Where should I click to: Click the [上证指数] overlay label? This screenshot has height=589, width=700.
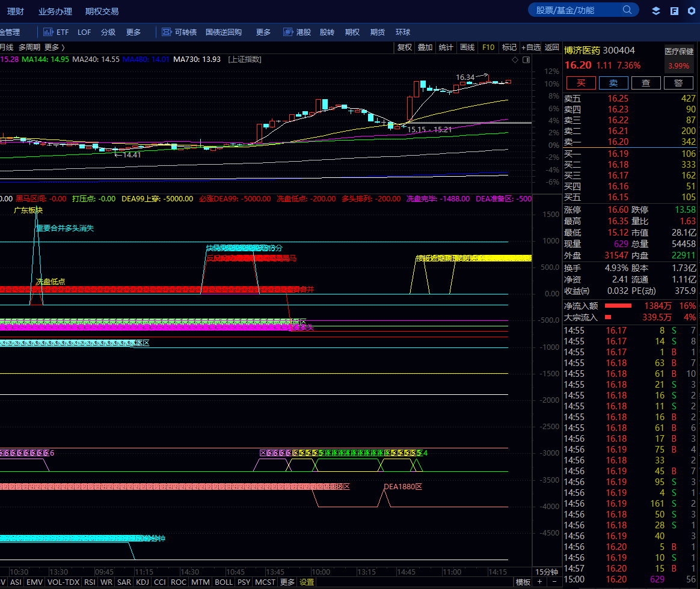point(245,60)
